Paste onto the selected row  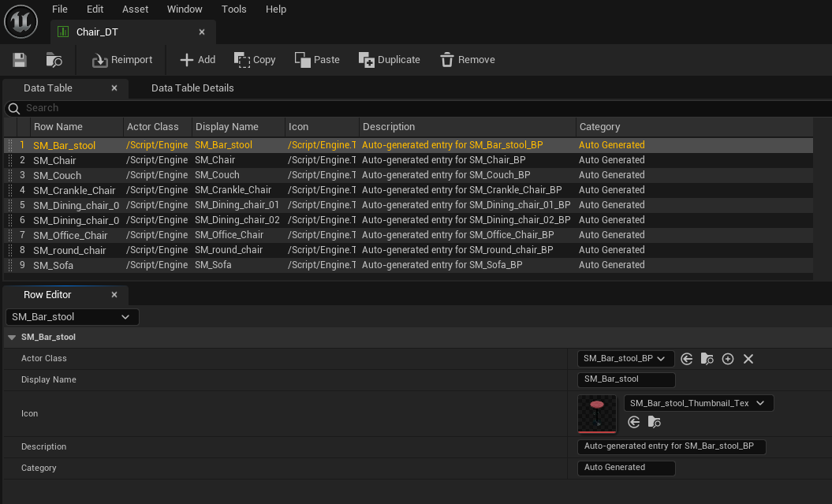[x=316, y=60]
